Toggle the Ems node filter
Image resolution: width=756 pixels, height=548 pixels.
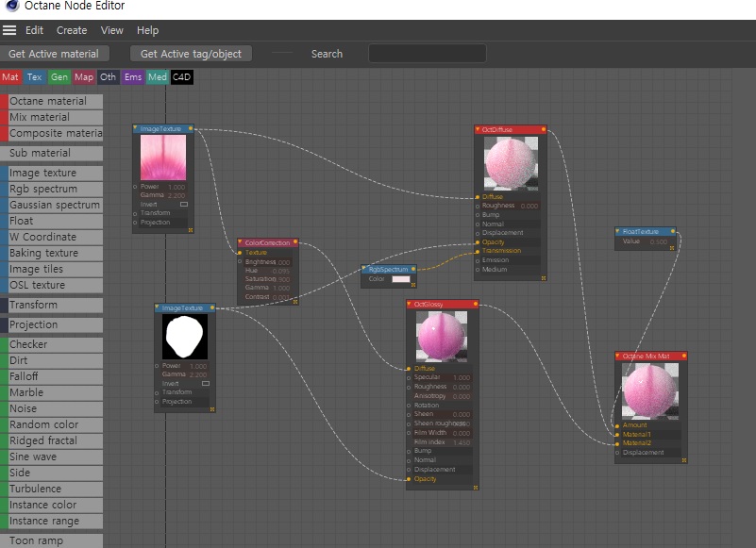(x=133, y=77)
